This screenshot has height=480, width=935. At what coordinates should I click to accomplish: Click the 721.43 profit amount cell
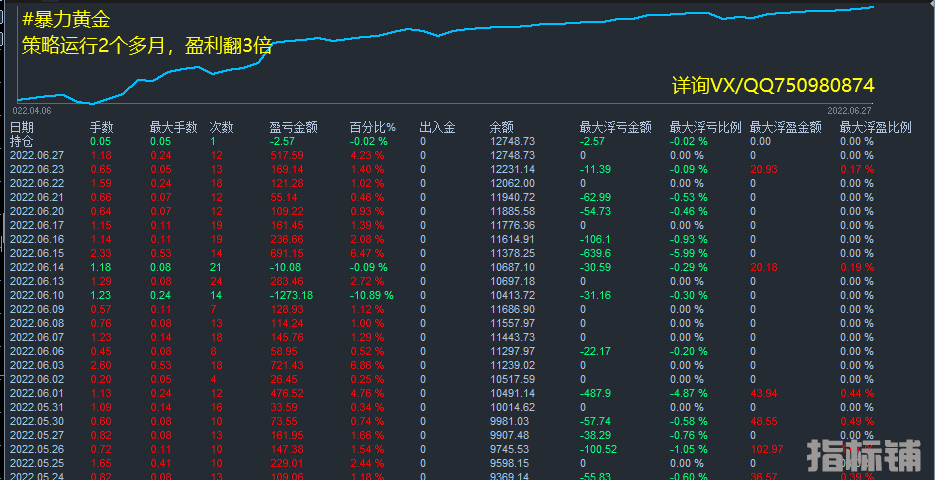(286, 366)
